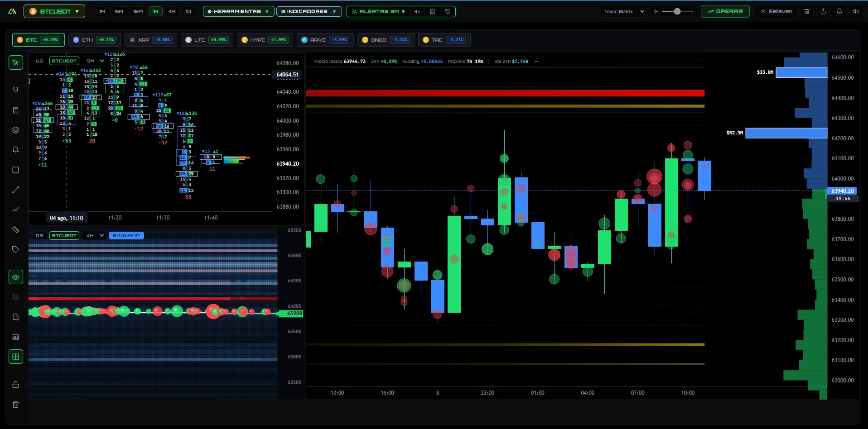Click the ghost icon in sidebar
Image resolution: width=868 pixels, height=429 pixels.
point(16,317)
